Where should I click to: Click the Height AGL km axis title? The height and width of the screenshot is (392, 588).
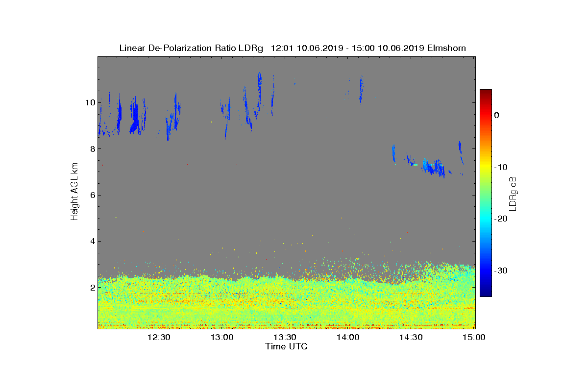pyautogui.click(x=75, y=193)
